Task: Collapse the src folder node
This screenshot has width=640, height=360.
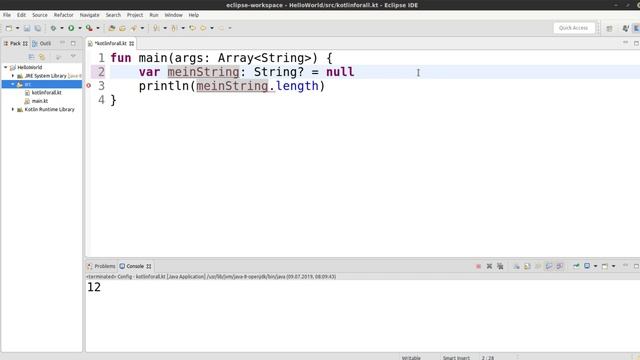Action: coord(13,84)
